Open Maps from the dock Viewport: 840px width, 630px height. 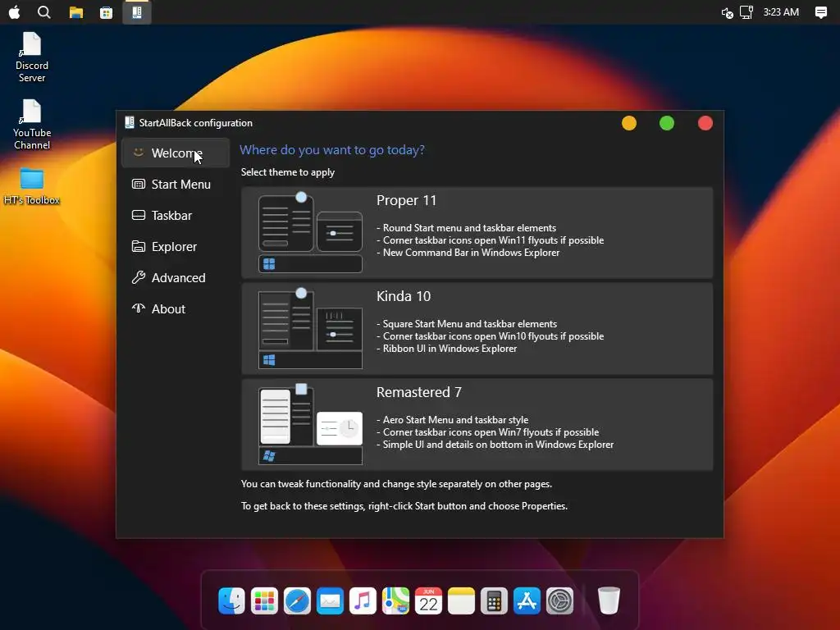pos(395,600)
